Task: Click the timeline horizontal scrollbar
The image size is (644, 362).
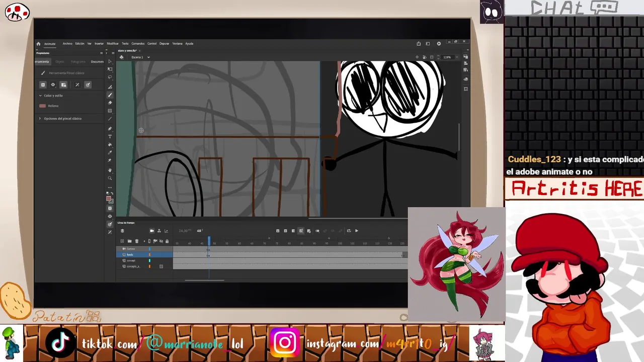Action: tap(204, 280)
